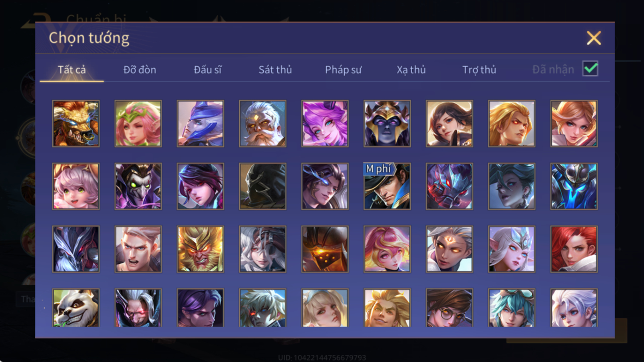Show the 'Xạ thủ' hero category

411,70
